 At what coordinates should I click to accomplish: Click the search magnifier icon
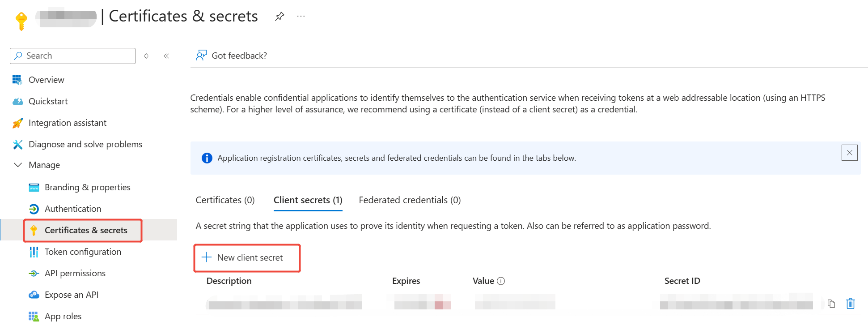(x=18, y=56)
